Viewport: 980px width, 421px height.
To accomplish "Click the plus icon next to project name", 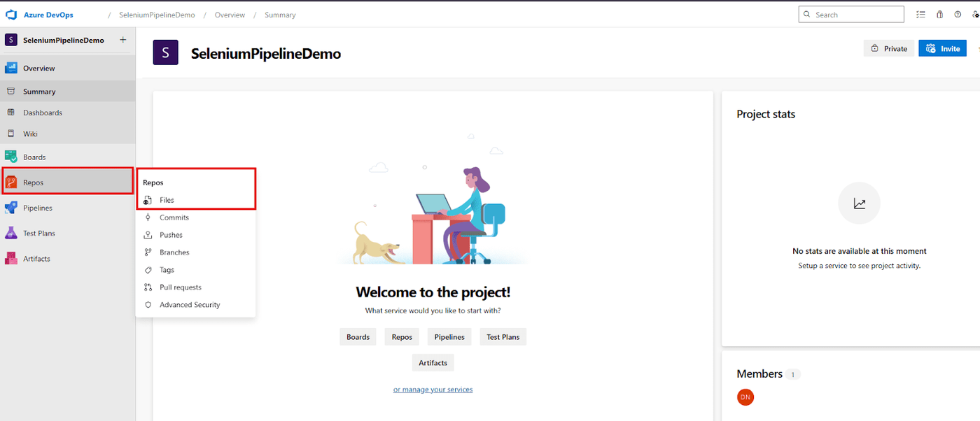I will tap(123, 40).
